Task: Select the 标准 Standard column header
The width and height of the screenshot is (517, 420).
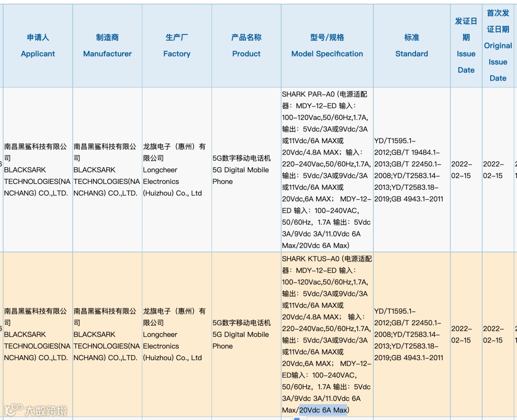Action: click(x=412, y=45)
